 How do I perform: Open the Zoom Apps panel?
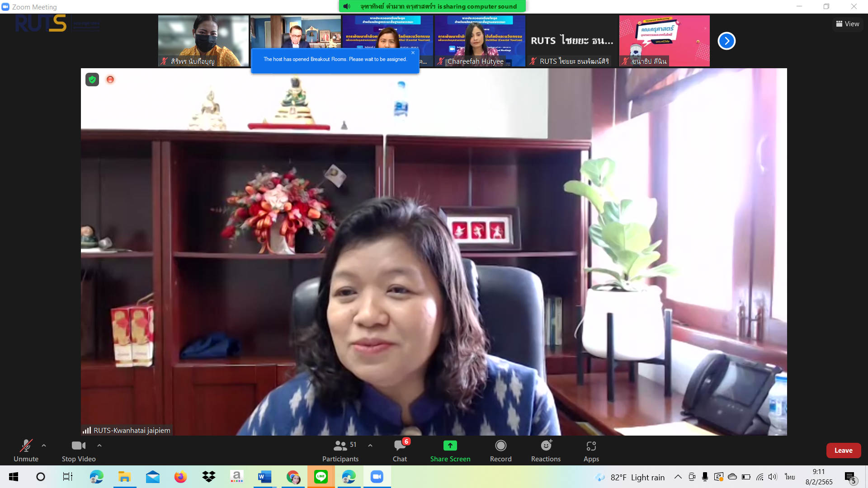pos(591,450)
